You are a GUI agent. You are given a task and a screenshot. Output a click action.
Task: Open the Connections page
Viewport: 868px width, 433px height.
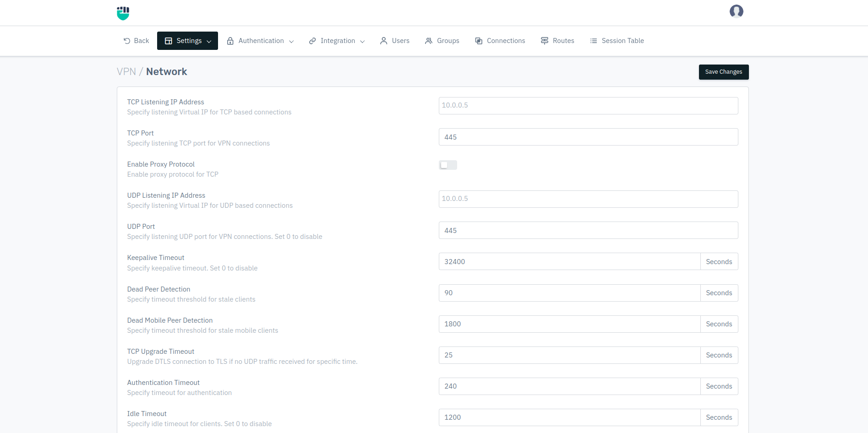[500, 41]
